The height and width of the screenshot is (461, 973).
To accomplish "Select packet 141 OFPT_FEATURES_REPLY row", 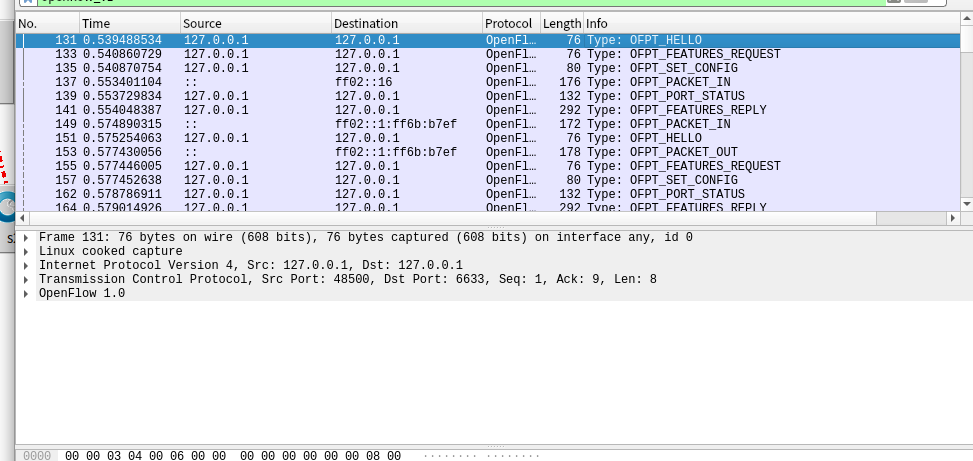I will coord(487,110).
